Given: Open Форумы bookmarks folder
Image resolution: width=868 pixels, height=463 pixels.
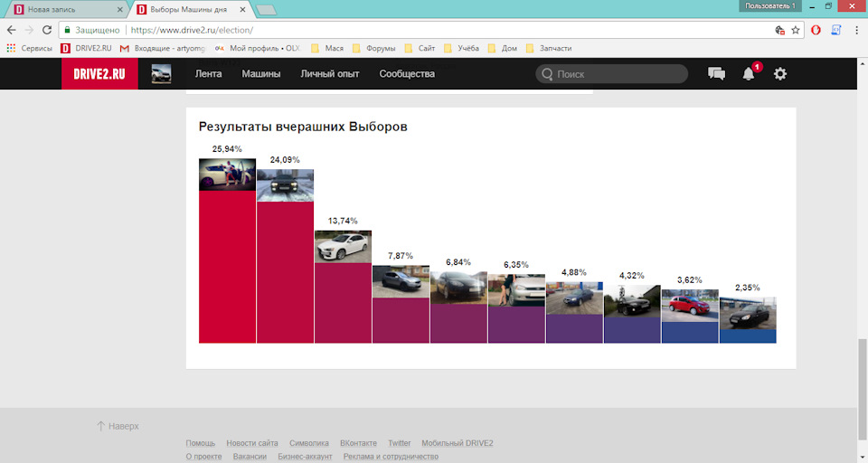Looking at the screenshot, I should [373, 48].
